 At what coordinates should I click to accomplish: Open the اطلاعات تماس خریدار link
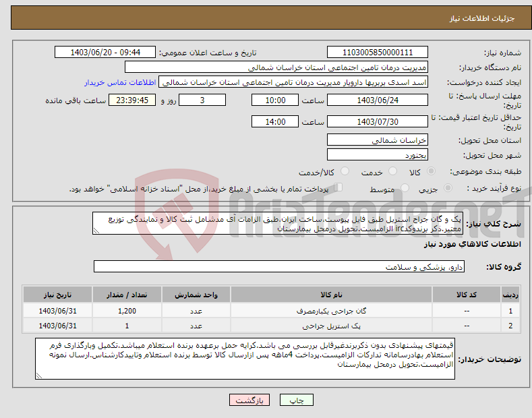point(120,82)
